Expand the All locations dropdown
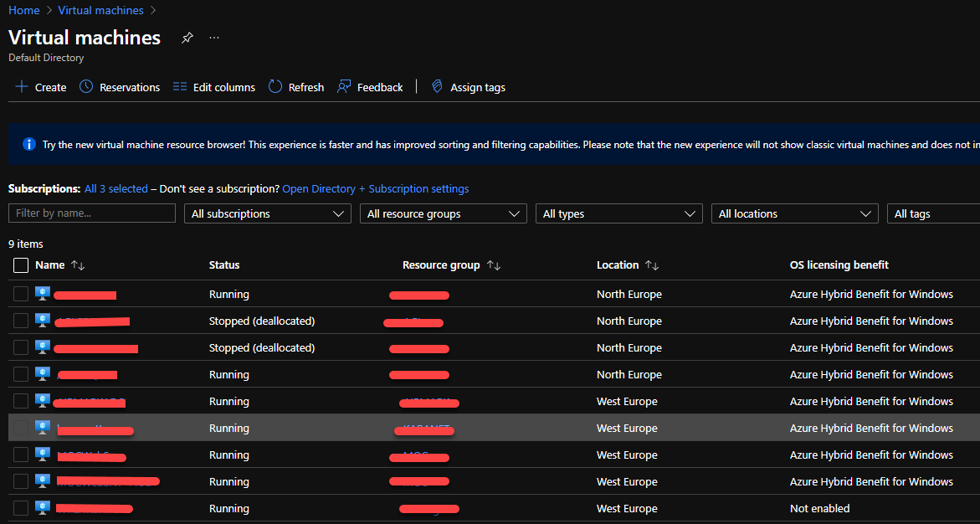This screenshot has height=524, width=980. (x=794, y=213)
